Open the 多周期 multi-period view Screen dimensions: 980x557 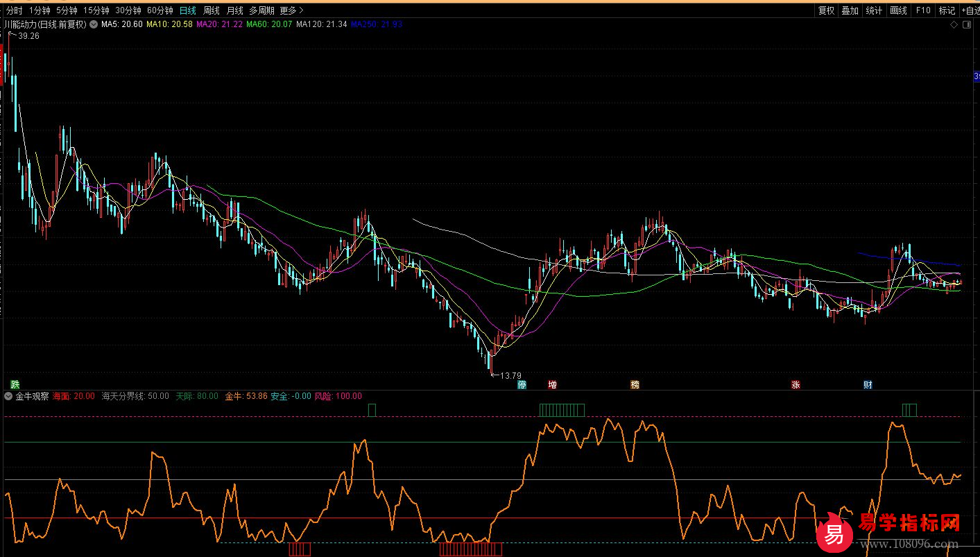(261, 10)
